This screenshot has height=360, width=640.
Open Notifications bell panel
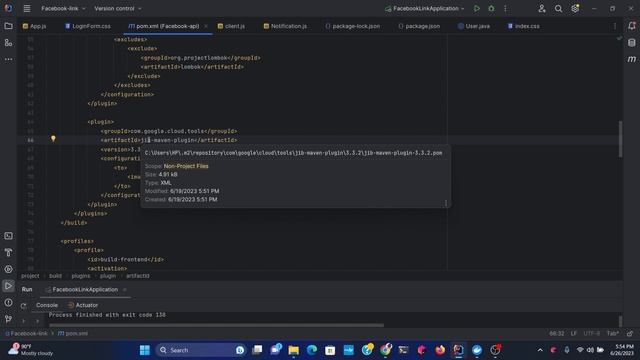click(632, 26)
